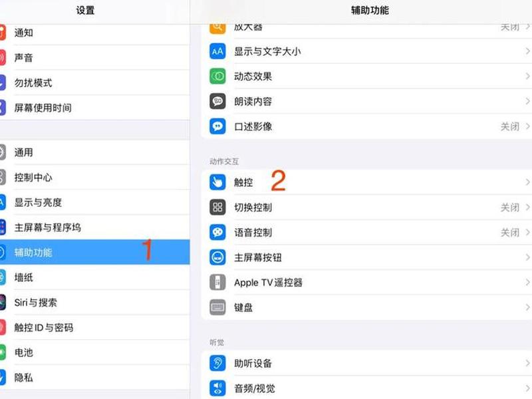Open Privacy (隐私) settings
The width and height of the screenshot is (532, 399).
pos(94,377)
